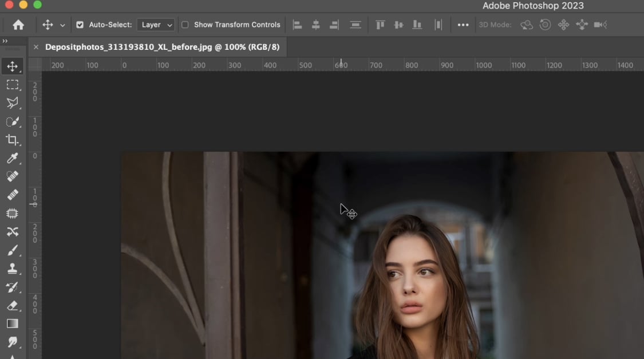
Task: Select the Smudge tool
Action: [x=13, y=342]
